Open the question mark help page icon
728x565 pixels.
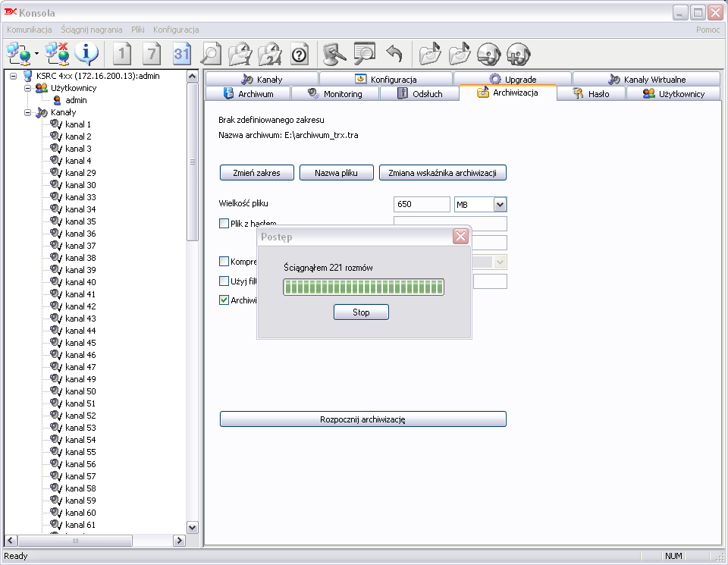(x=300, y=54)
